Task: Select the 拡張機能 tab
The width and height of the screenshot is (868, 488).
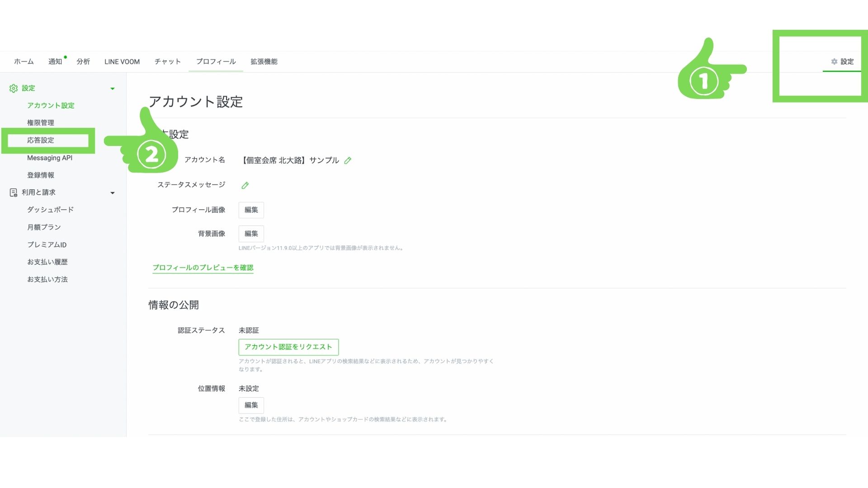Action: point(264,61)
